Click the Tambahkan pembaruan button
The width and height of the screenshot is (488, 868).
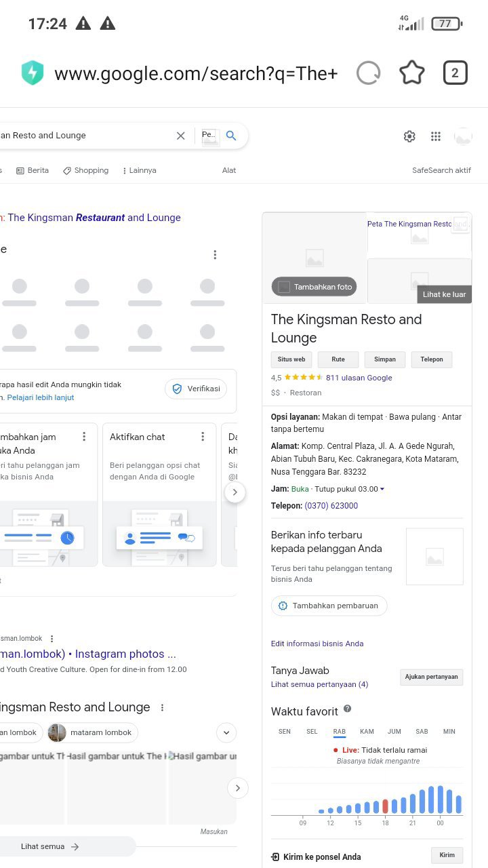[x=329, y=606]
